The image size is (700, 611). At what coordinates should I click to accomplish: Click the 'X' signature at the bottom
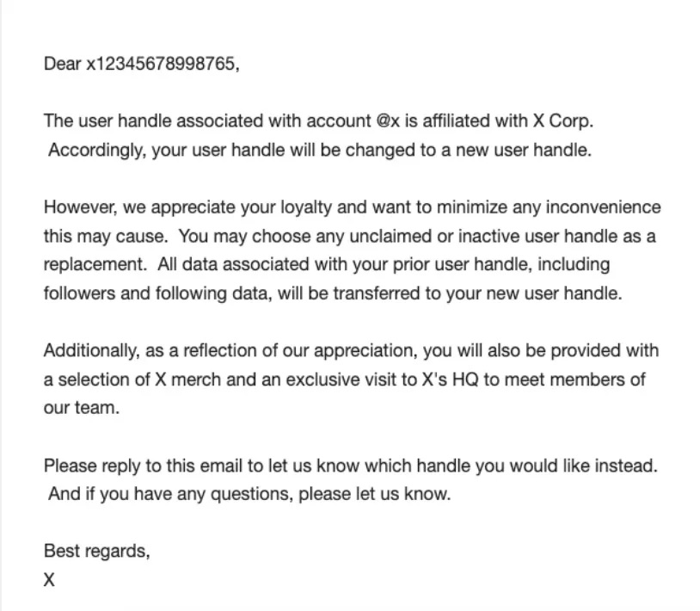pos(49,580)
